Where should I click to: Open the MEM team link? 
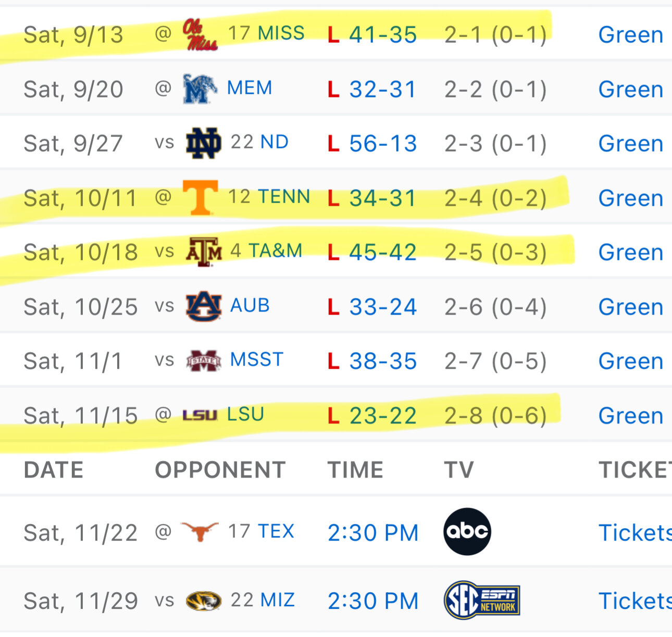point(250,88)
